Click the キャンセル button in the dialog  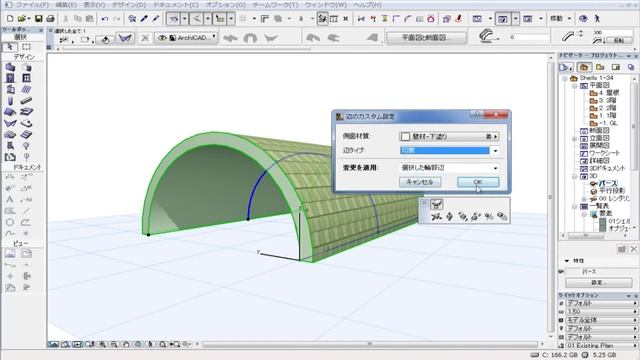point(420,182)
